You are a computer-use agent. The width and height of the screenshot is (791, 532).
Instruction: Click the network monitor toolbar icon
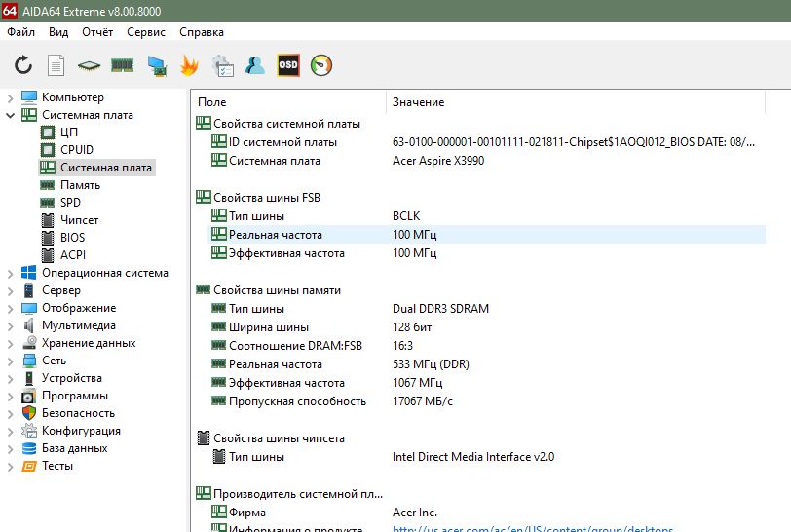point(157,65)
